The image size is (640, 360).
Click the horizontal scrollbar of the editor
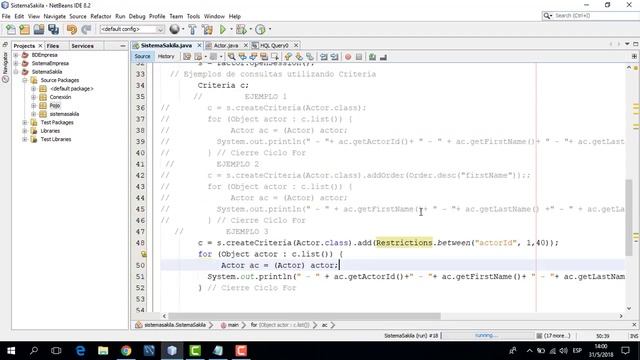304,316
